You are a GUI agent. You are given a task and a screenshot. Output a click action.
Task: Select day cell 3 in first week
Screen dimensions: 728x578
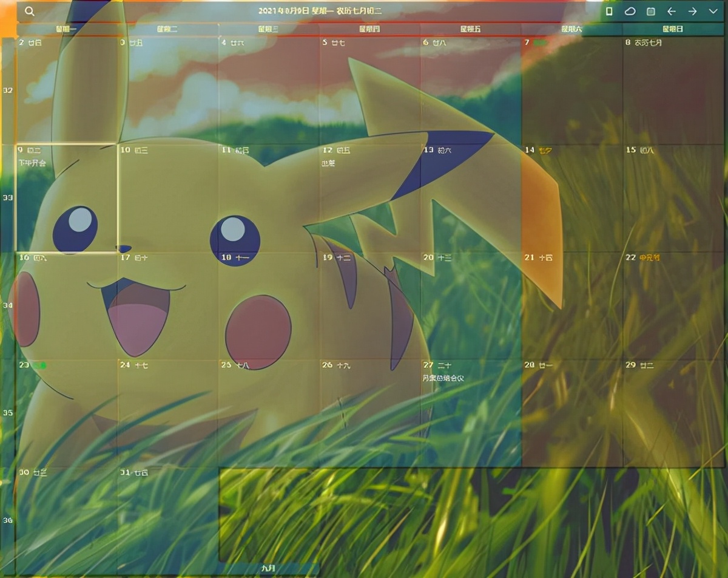[x=167, y=90]
